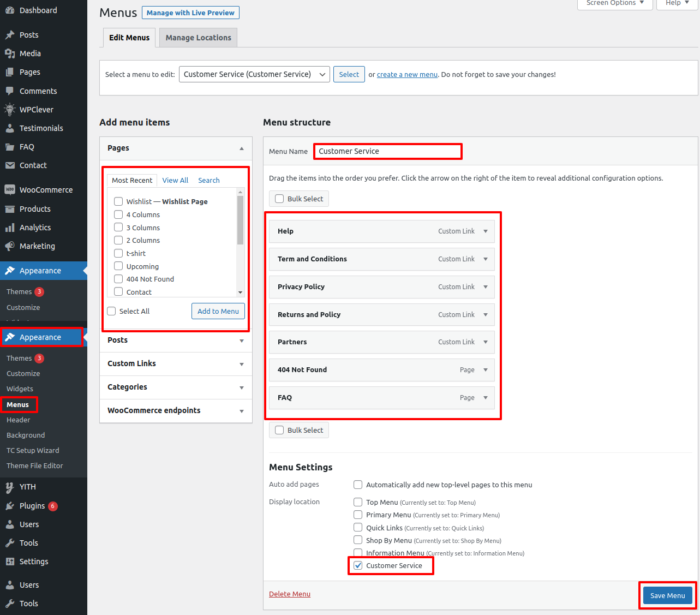This screenshot has width=700, height=615.
Task: Open the Menus submenu item
Action: (17, 404)
